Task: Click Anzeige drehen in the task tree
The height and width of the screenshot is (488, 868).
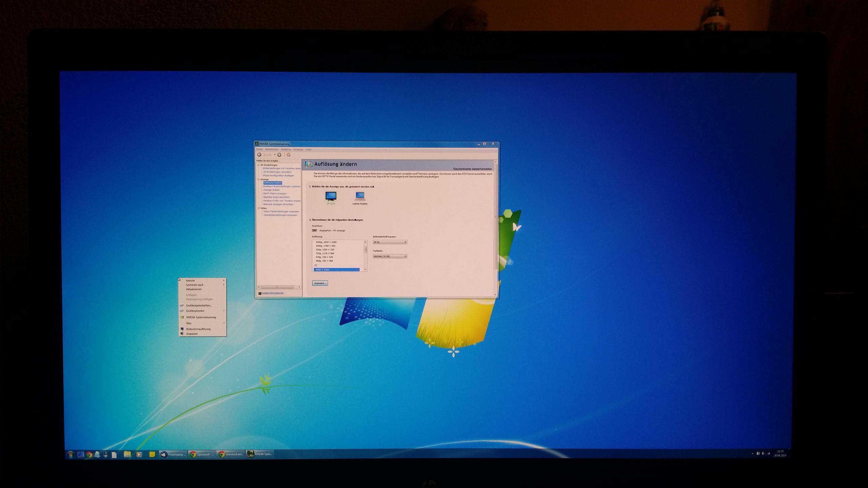Action: [x=271, y=190]
